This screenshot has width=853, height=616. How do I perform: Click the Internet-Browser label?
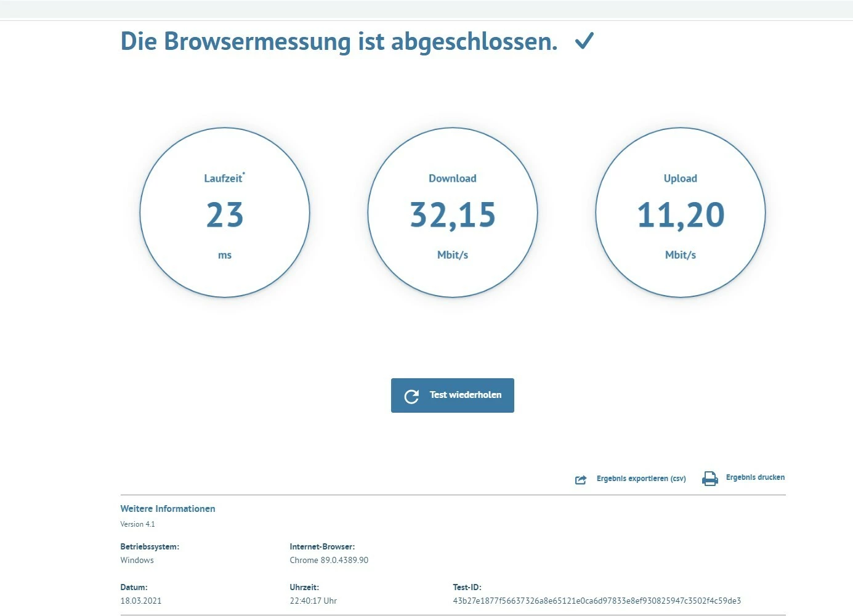click(322, 547)
